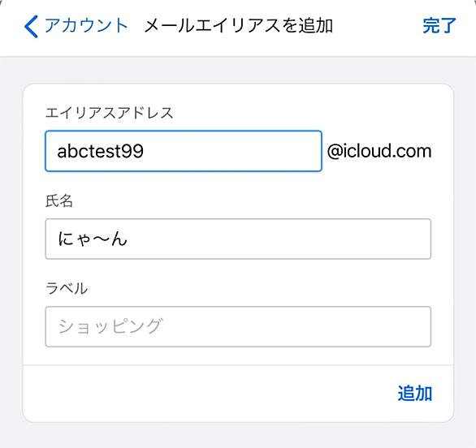476x448 pixels.
Task: Click the 氏名 text field
Action: (238, 239)
